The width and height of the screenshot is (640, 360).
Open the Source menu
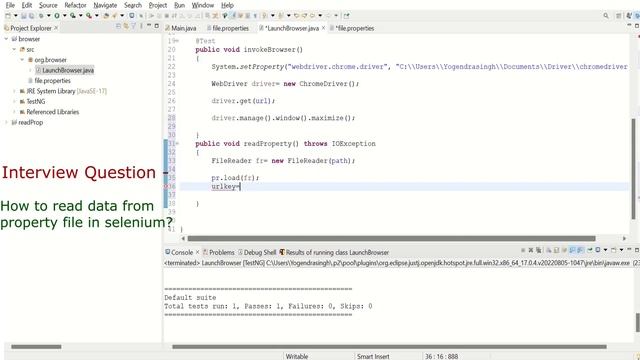(48, 5)
